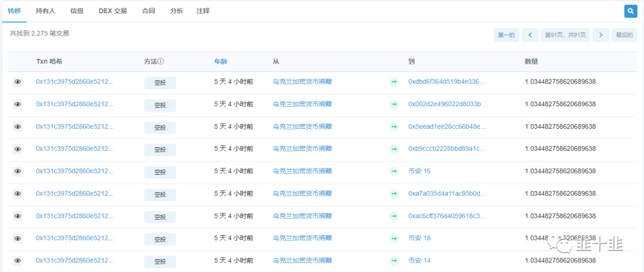Open first row's 乌克兰加密货币捐赠 sender link
The image size is (644, 272).
(302, 82)
